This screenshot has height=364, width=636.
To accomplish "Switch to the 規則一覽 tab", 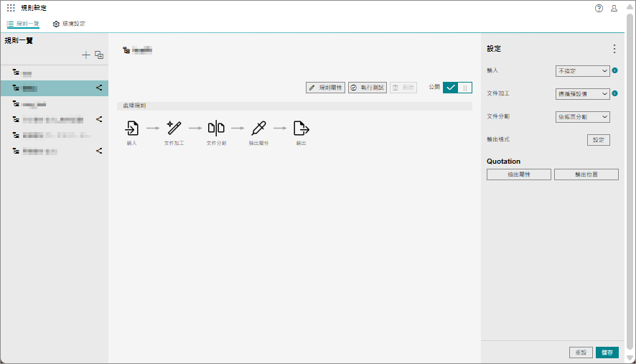I will (x=23, y=24).
